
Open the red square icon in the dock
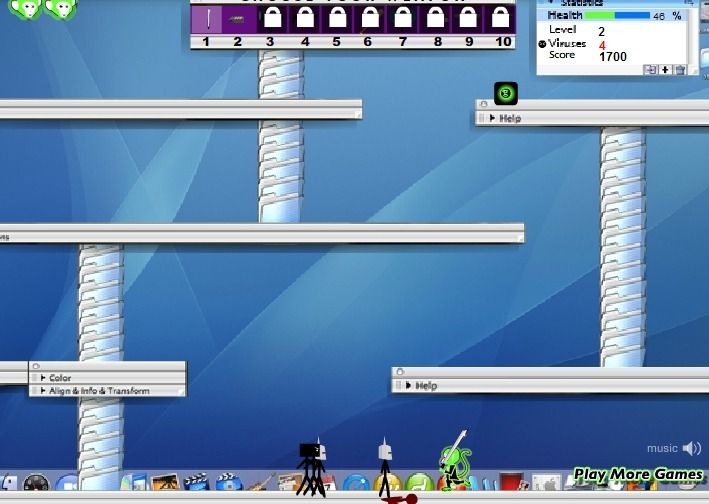click(512, 482)
